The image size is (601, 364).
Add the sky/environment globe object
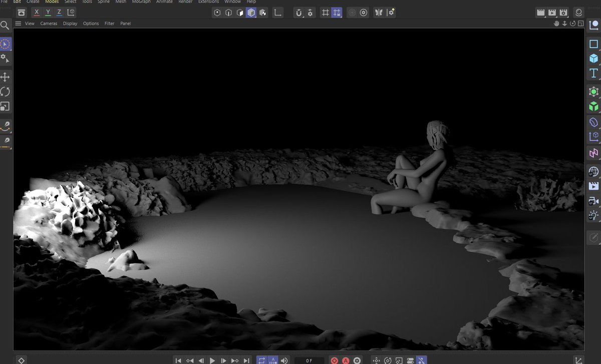tap(593, 172)
